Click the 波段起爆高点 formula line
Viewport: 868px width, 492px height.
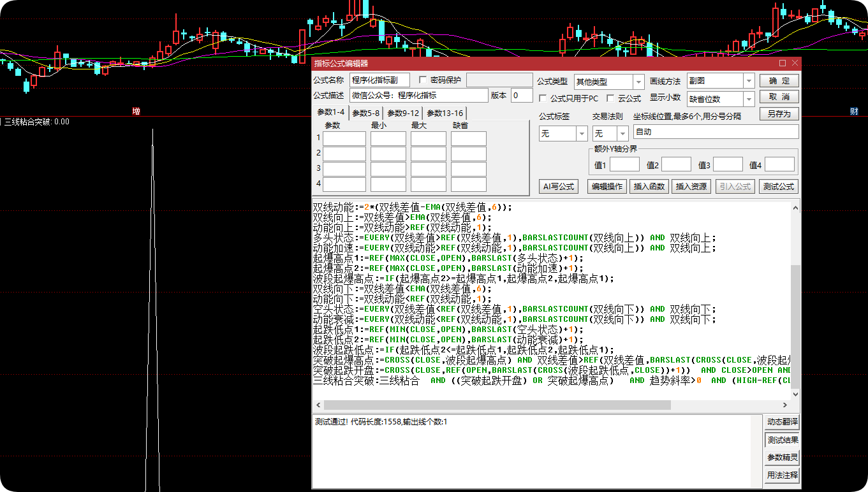coord(464,279)
